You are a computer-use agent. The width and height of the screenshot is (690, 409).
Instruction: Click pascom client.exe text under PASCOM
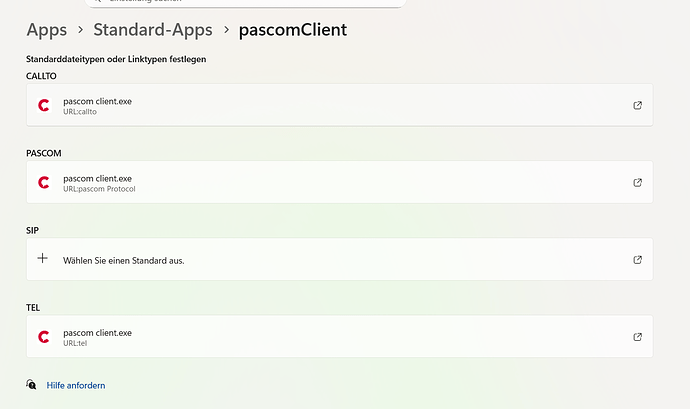(97, 178)
